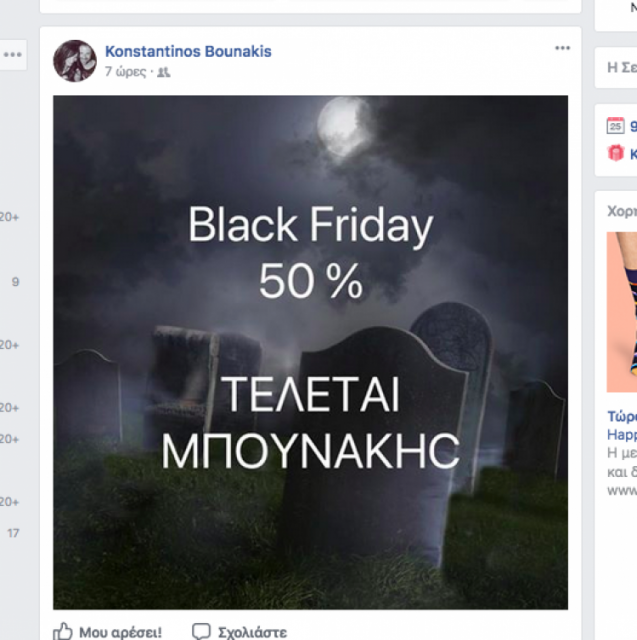Click the Χορη... sponsored heading
This screenshot has width=637, height=640.
pyautogui.click(x=622, y=211)
